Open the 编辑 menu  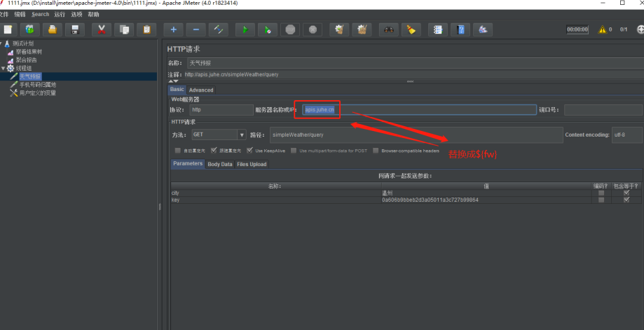(x=20, y=15)
